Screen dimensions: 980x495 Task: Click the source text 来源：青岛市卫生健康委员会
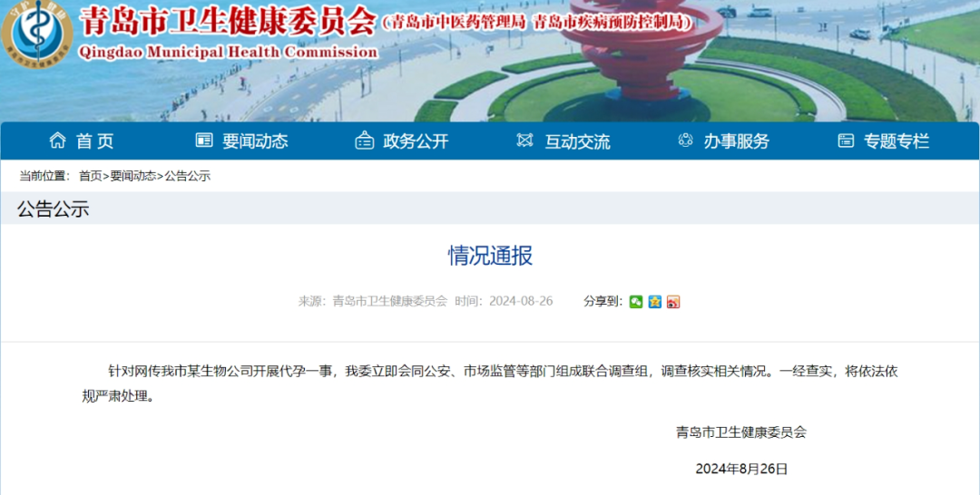pos(373,301)
